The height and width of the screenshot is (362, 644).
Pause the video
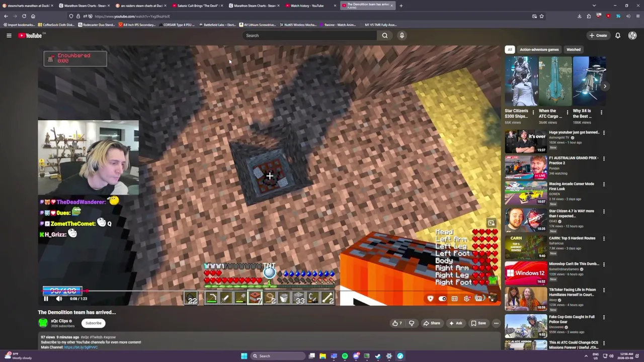point(46,299)
